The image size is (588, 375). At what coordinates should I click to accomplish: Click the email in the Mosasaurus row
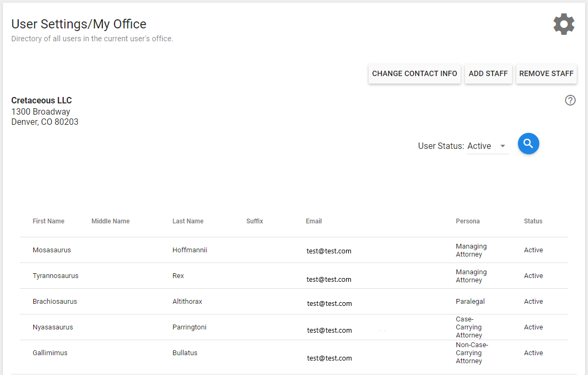tap(329, 251)
